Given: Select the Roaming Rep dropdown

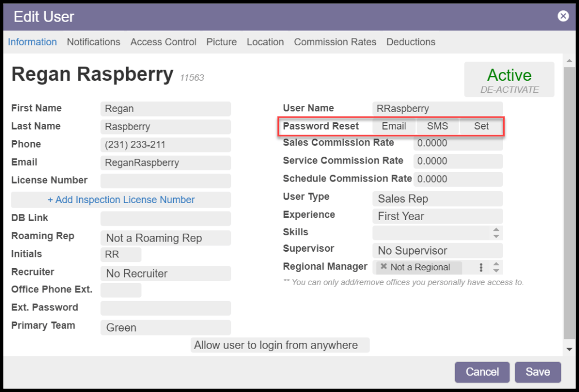Looking at the screenshot, I should [x=165, y=238].
